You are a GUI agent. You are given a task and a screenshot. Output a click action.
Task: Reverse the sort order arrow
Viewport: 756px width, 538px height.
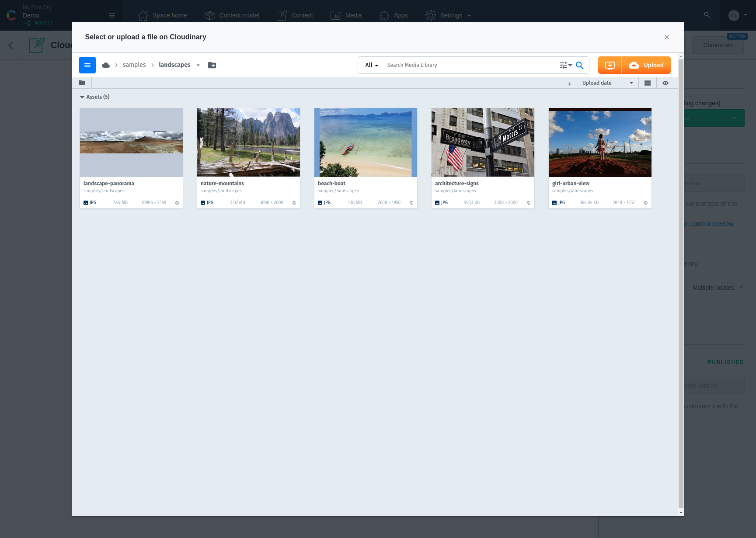(x=569, y=83)
